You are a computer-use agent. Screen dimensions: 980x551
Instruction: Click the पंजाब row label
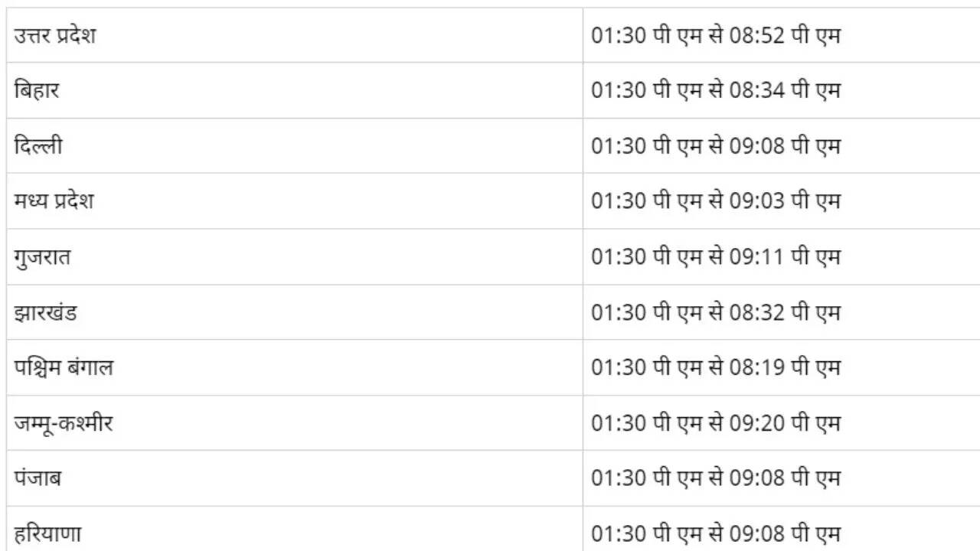pyautogui.click(x=38, y=478)
